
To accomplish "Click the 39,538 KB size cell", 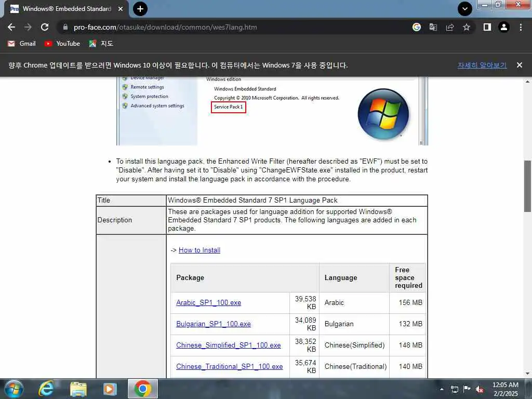I will click(x=305, y=303).
